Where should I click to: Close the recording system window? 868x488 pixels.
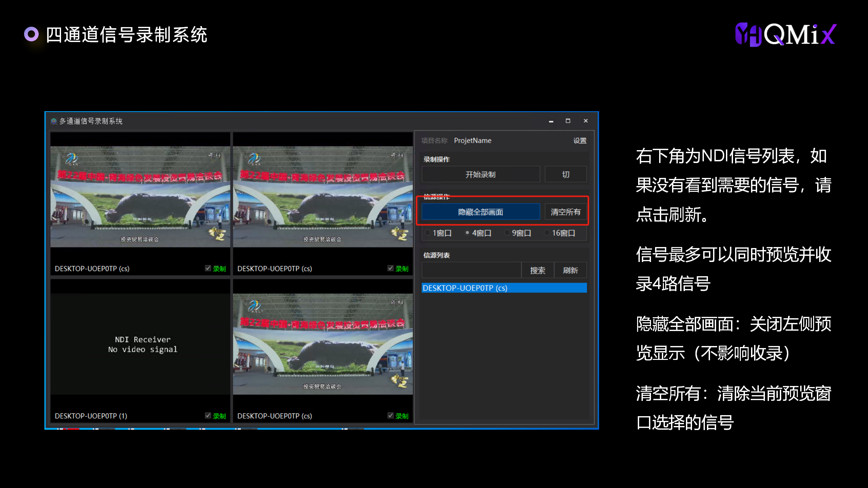click(x=586, y=121)
